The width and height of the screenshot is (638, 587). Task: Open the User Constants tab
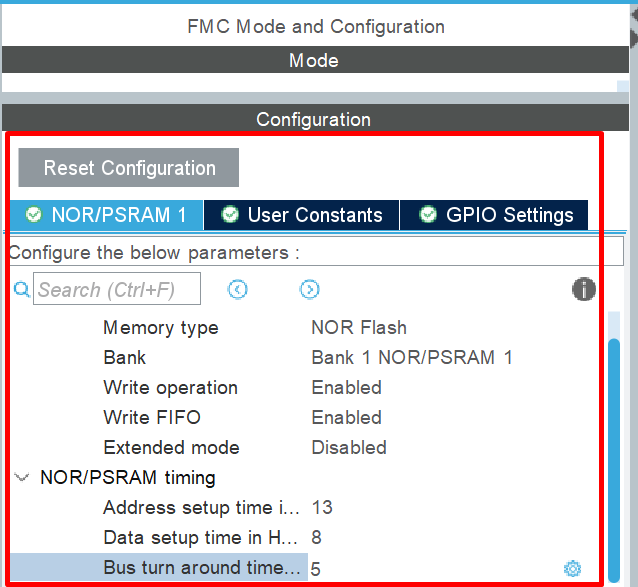302,215
